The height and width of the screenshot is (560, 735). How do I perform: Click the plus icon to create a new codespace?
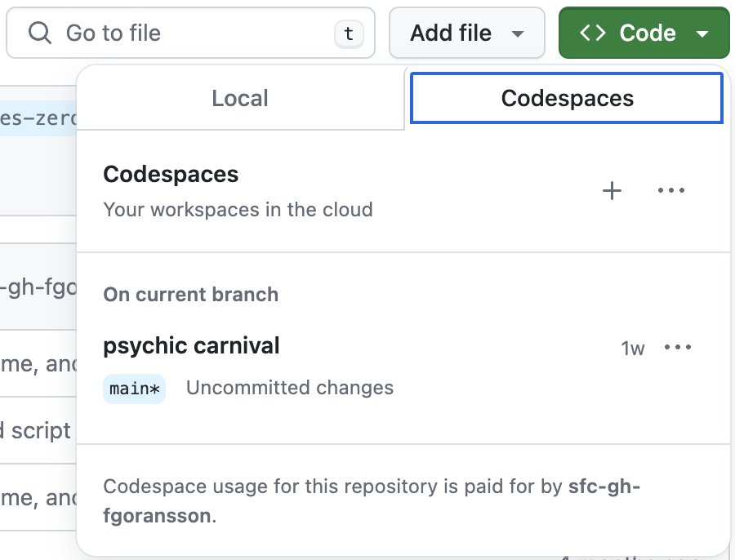[x=611, y=190]
